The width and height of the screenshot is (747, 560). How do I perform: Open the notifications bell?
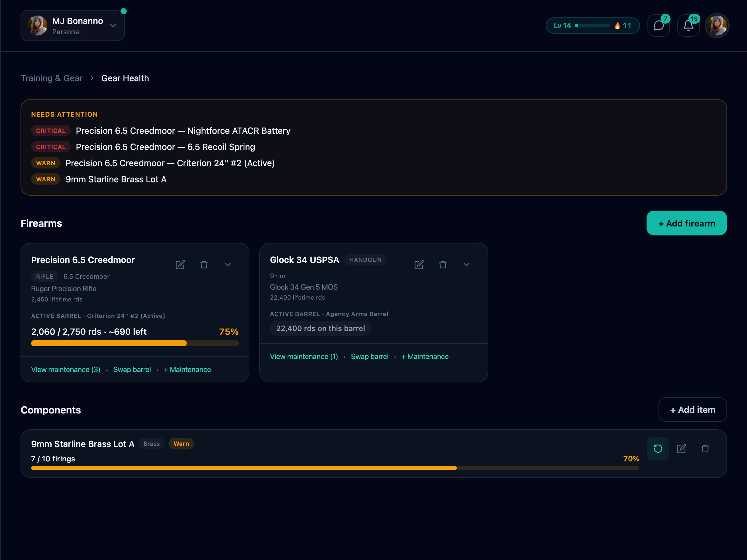point(688,26)
